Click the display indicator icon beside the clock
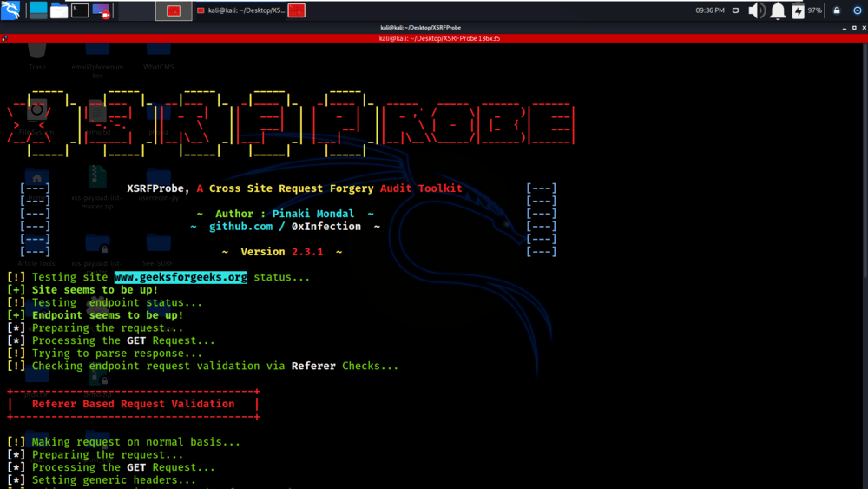 (735, 10)
